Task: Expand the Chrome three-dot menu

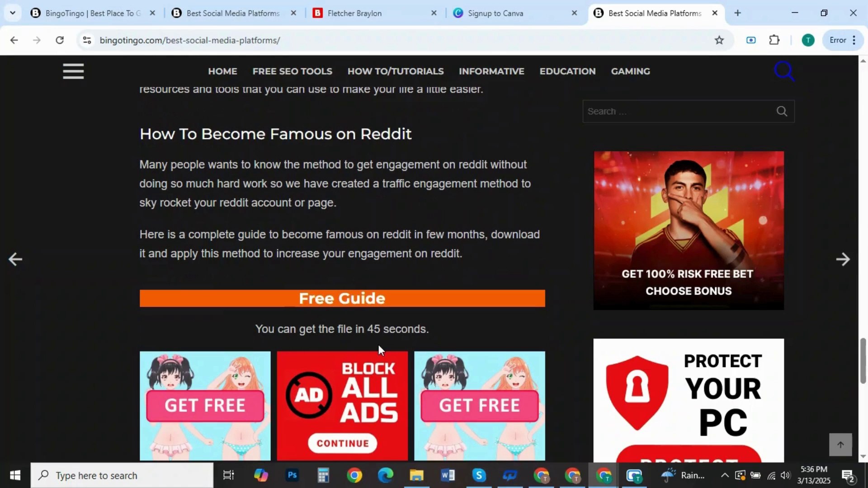Action: pos(854,40)
